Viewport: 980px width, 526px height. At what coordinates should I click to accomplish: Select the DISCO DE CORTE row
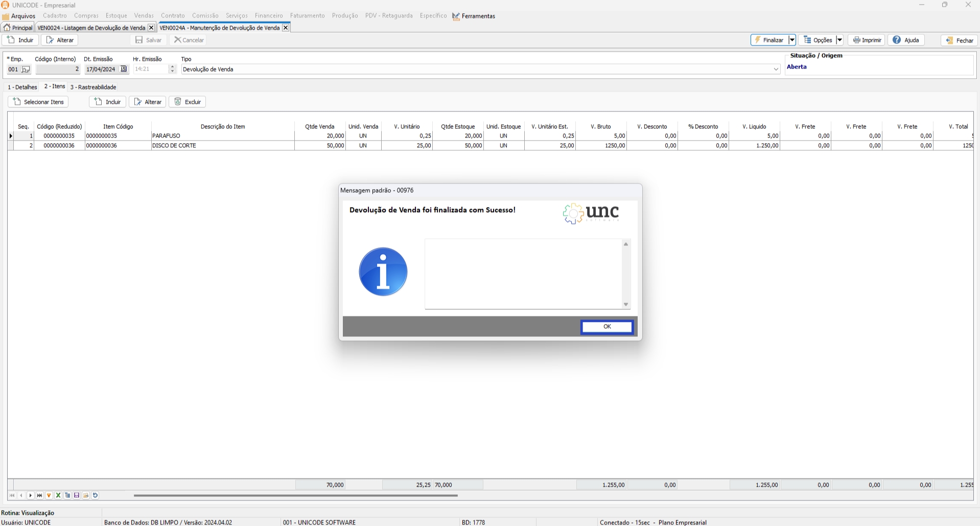pos(222,146)
